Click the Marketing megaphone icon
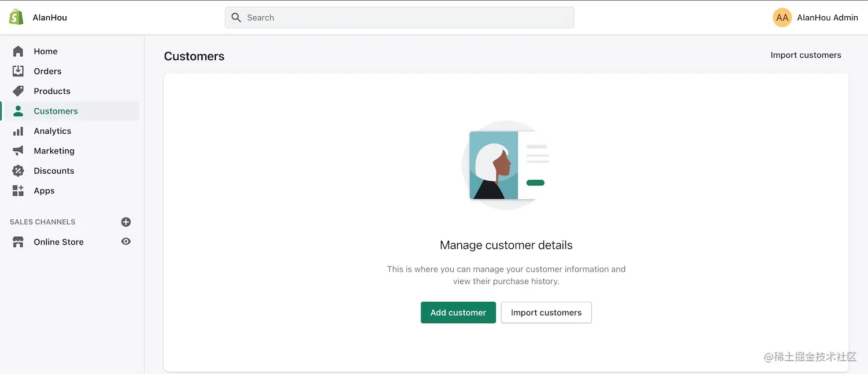This screenshot has width=868, height=374. [19, 151]
